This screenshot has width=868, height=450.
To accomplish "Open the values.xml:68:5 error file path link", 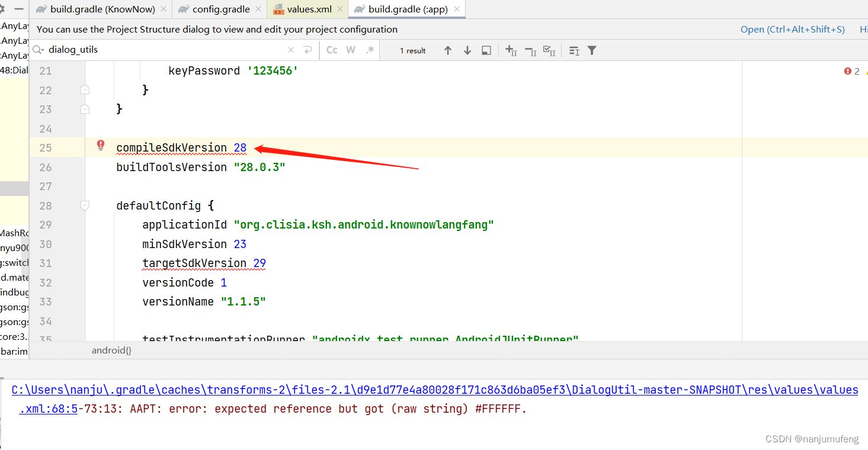I will pos(435,399).
